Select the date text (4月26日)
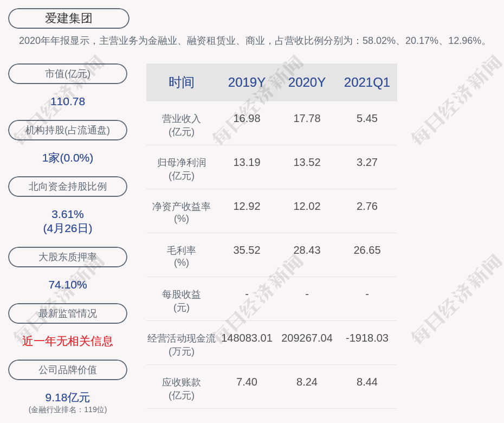The height and width of the screenshot is (423, 504). point(68,228)
